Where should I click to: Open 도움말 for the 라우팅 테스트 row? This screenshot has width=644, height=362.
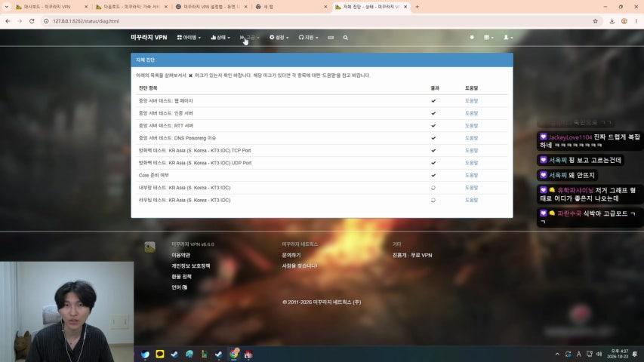(472, 200)
